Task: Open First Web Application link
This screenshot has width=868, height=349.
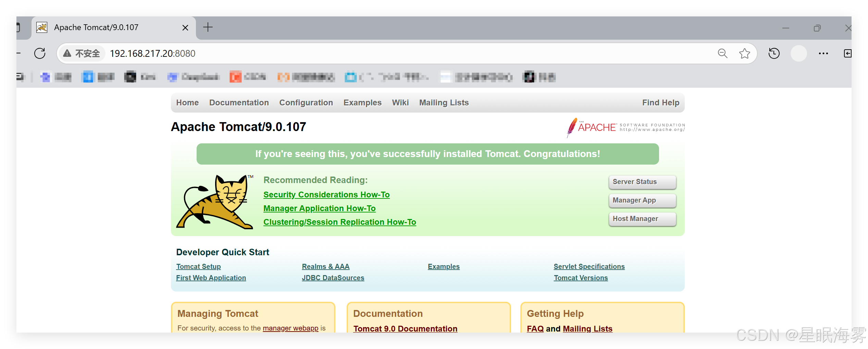Action: 211,278
